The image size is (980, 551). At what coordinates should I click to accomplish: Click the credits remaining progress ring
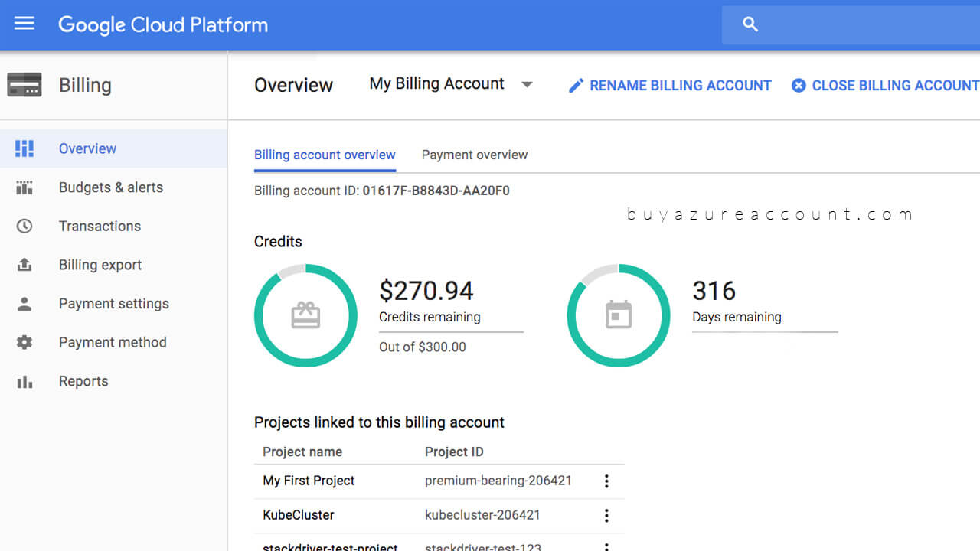tap(305, 315)
